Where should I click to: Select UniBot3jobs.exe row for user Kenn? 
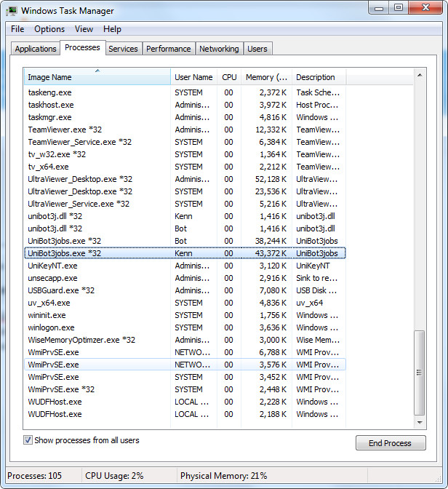185,253
